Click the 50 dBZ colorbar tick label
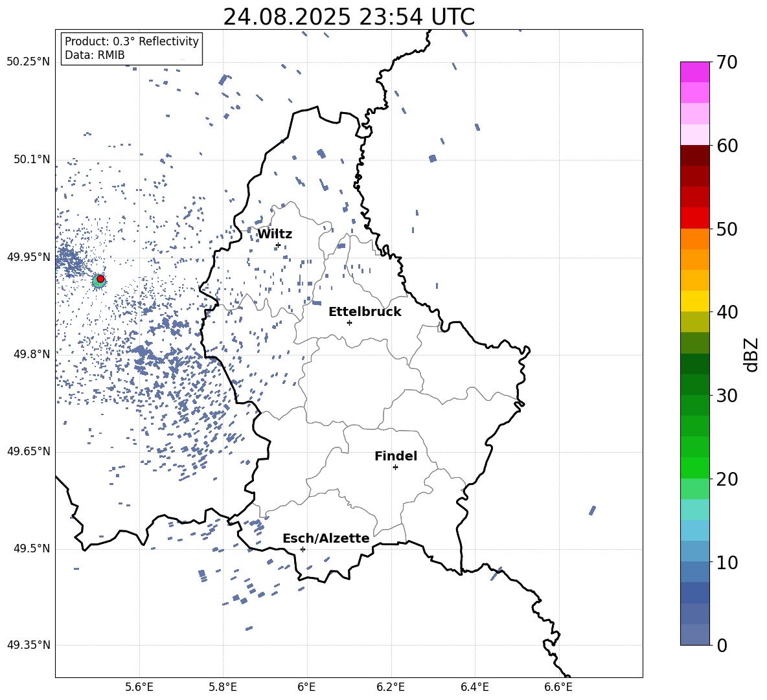Screen dimensions: 767x700 (727, 229)
